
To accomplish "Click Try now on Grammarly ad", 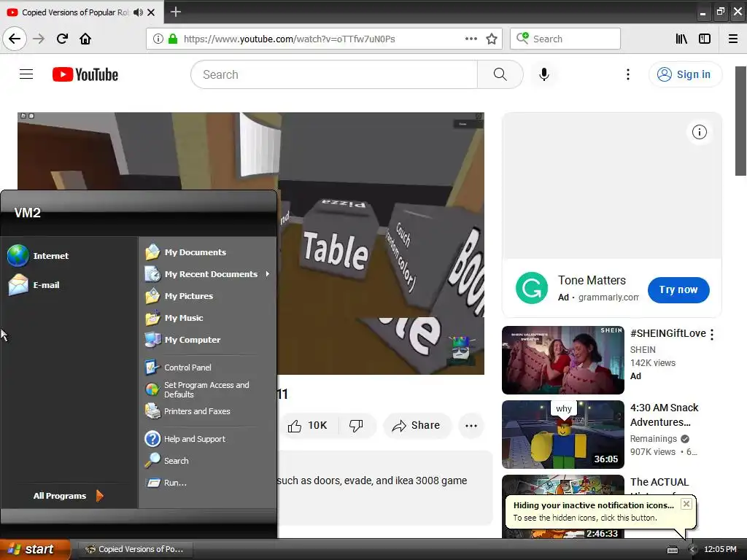I will [678, 289].
